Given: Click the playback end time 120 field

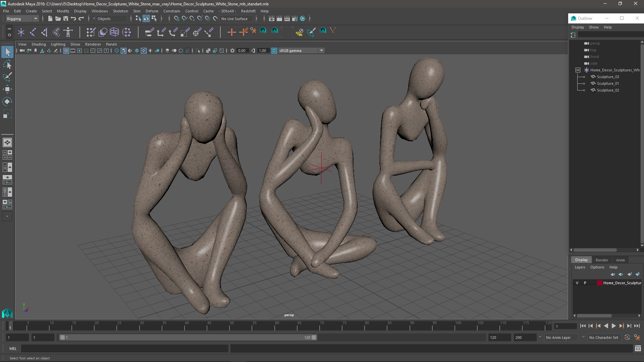Looking at the screenshot, I should tap(499, 338).
